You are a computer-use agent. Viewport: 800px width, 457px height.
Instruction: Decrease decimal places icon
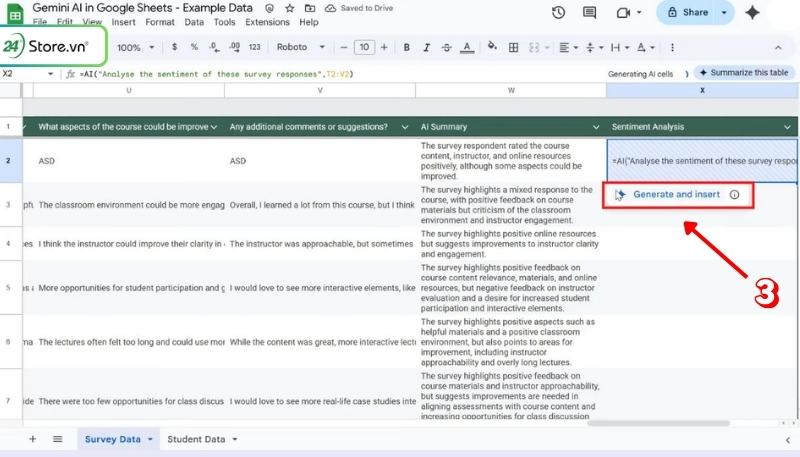coord(214,47)
